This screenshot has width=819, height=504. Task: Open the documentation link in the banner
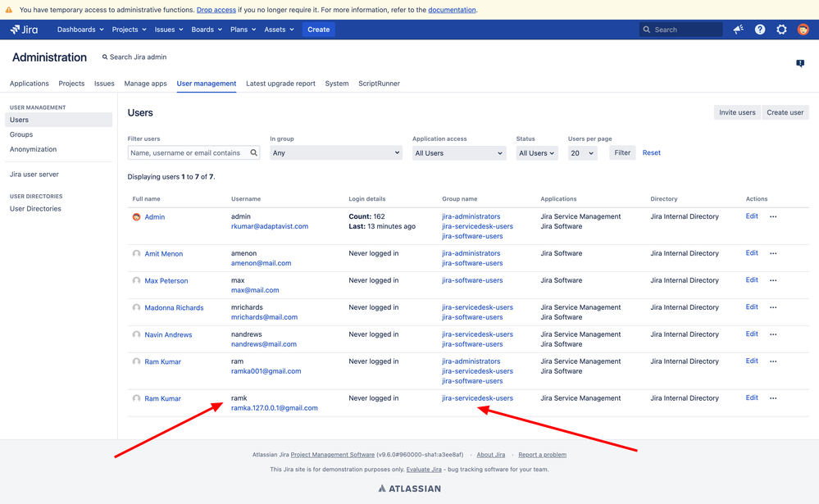[x=452, y=10]
